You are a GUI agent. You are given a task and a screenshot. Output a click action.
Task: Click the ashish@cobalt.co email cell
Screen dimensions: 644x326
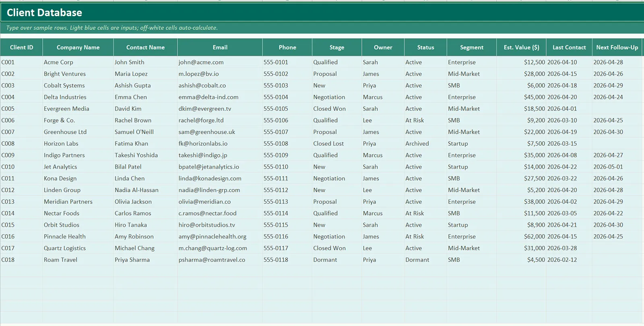[x=220, y=85]
